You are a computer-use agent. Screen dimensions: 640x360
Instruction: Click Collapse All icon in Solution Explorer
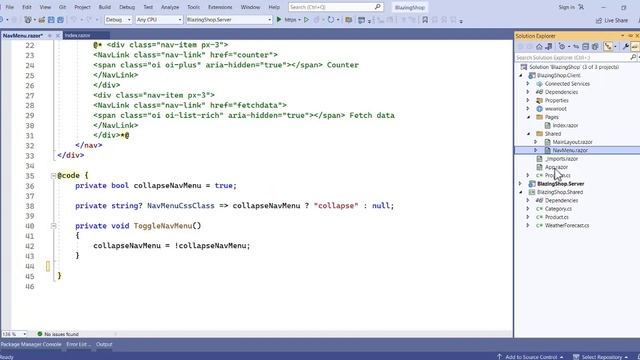click(x=585, y=47)
